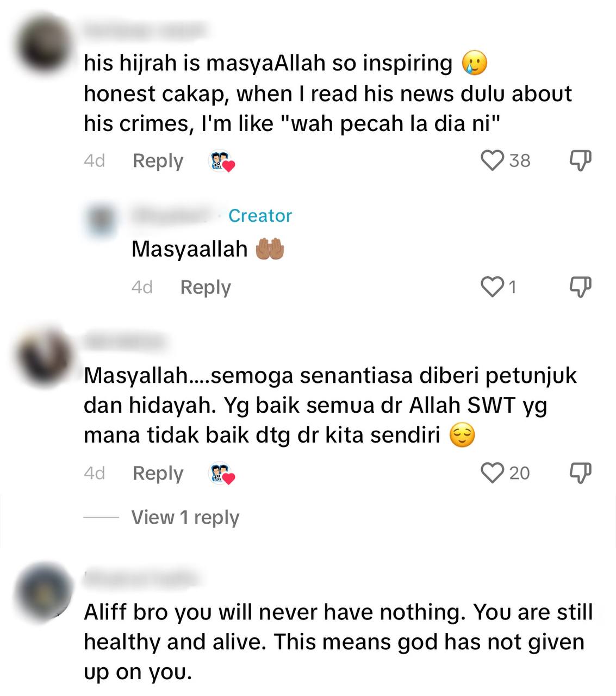Reply to the 'Masyallah semoga senantiasa' comment
The height and width of the screenshot is (696, 616).
click(158, 473)
